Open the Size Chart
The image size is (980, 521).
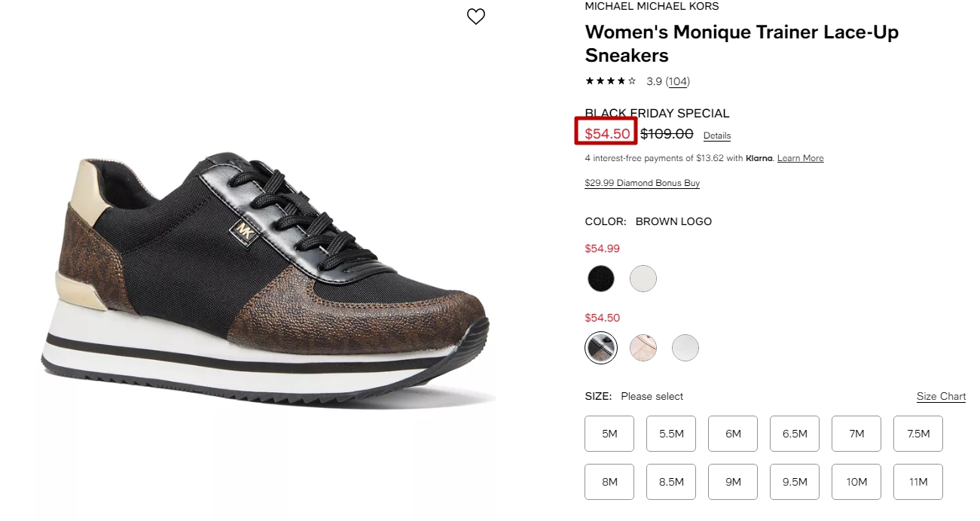coord(941,396)
